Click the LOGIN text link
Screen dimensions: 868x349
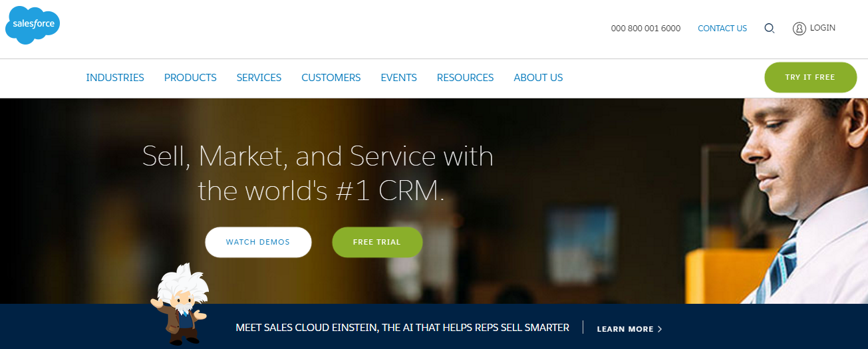coord(823,28)
